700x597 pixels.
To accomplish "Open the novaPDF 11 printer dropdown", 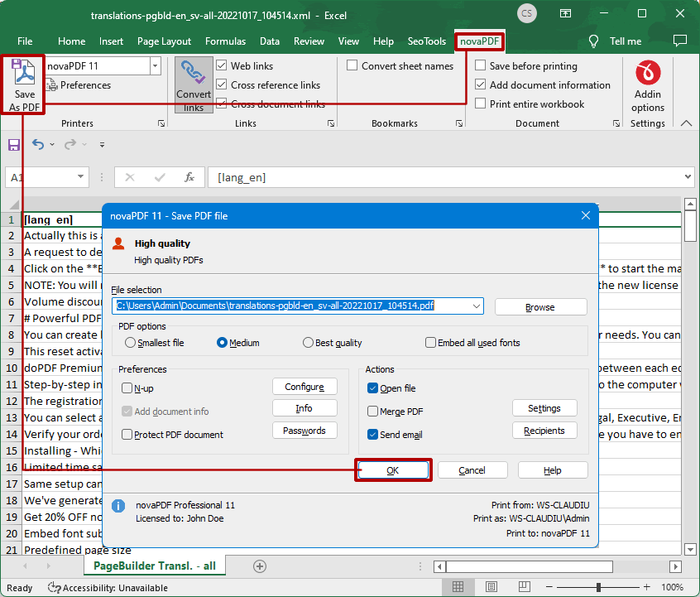I will point(155,66).
